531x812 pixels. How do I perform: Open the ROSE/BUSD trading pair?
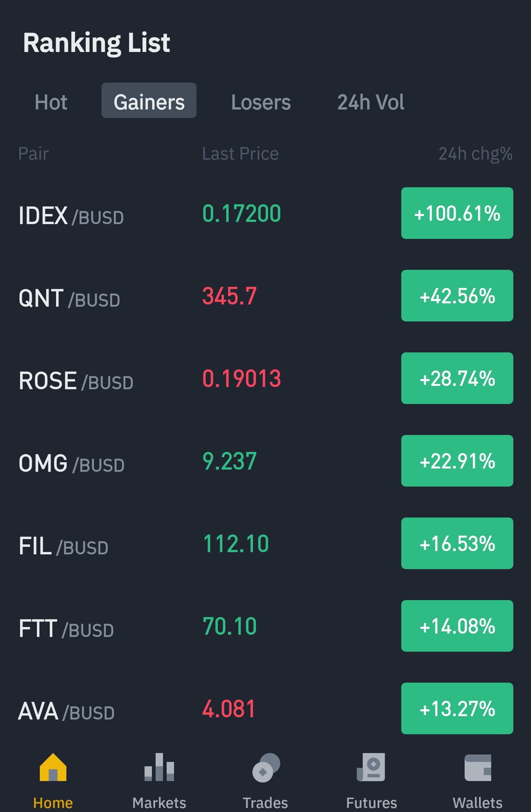pyautogui.click(x=265, y=379)
